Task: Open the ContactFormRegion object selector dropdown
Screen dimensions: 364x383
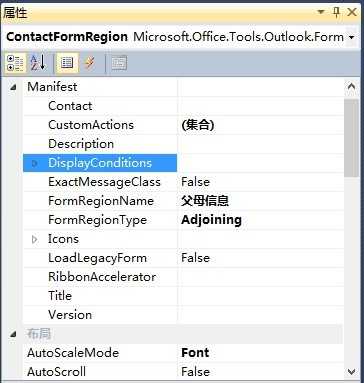Action: (352, 37)
